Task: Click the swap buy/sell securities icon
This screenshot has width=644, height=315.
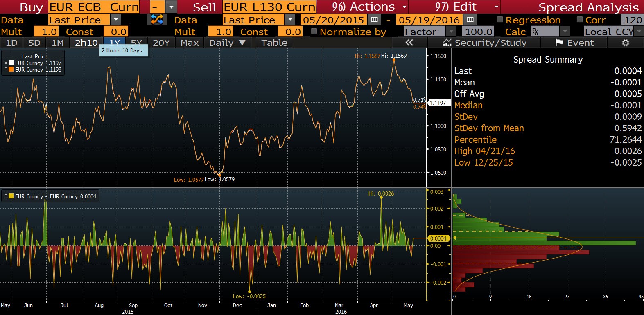Action: [x=157, y=19]
